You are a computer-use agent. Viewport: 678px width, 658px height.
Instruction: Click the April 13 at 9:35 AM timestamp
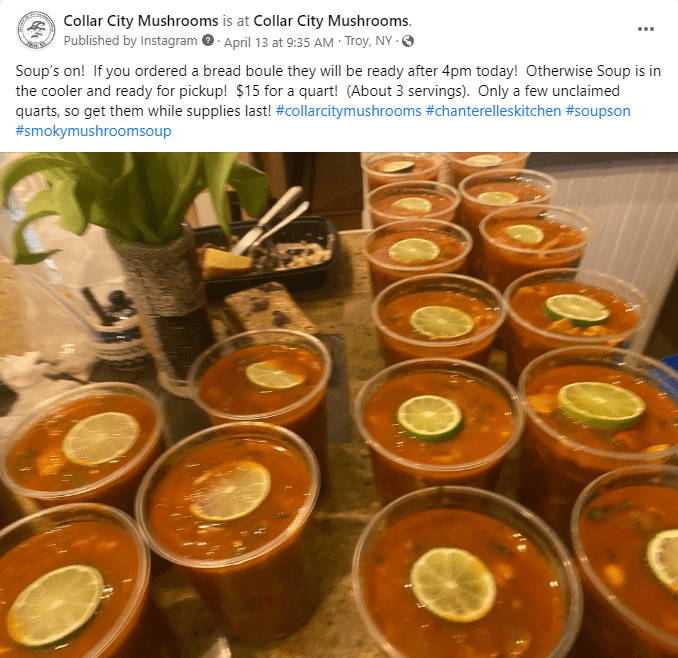coord(279,42)
